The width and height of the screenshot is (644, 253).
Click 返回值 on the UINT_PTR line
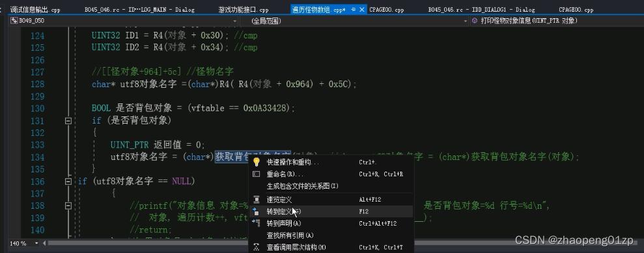coord(167,145)
